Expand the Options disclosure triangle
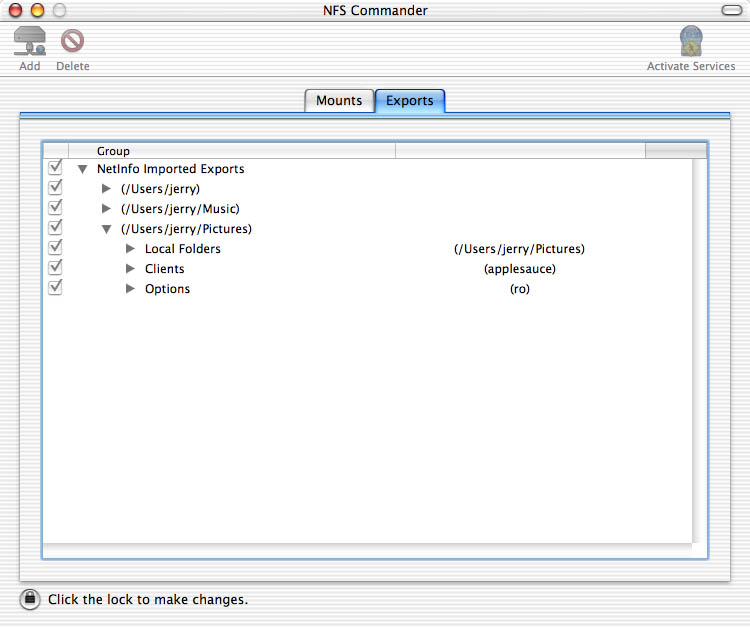 click(130, 289)
